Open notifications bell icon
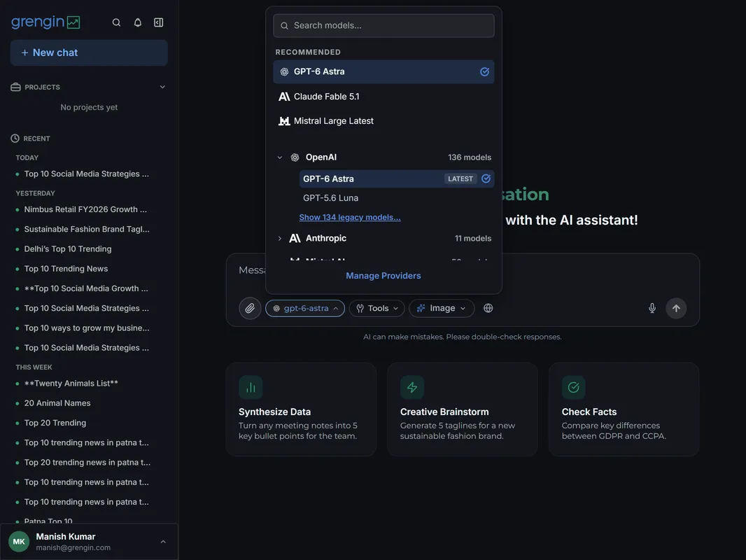The width and height of the screenshot is (746, 560). click(137, 22)
